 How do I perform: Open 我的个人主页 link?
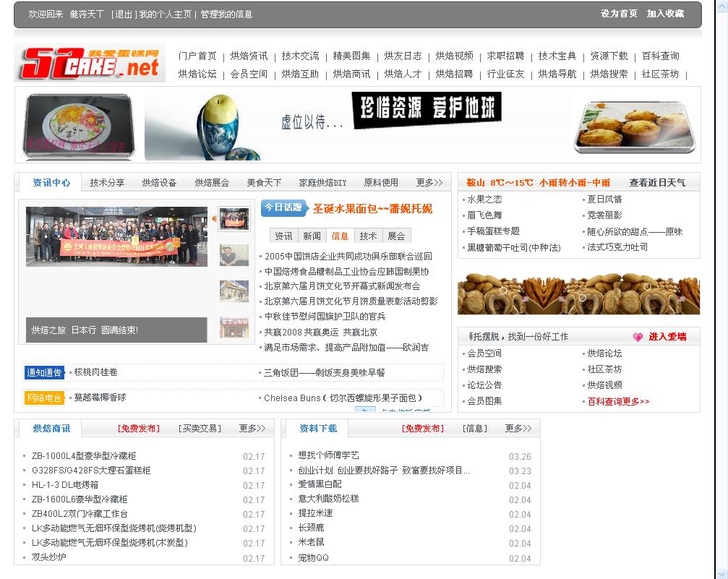click(166, 14)
